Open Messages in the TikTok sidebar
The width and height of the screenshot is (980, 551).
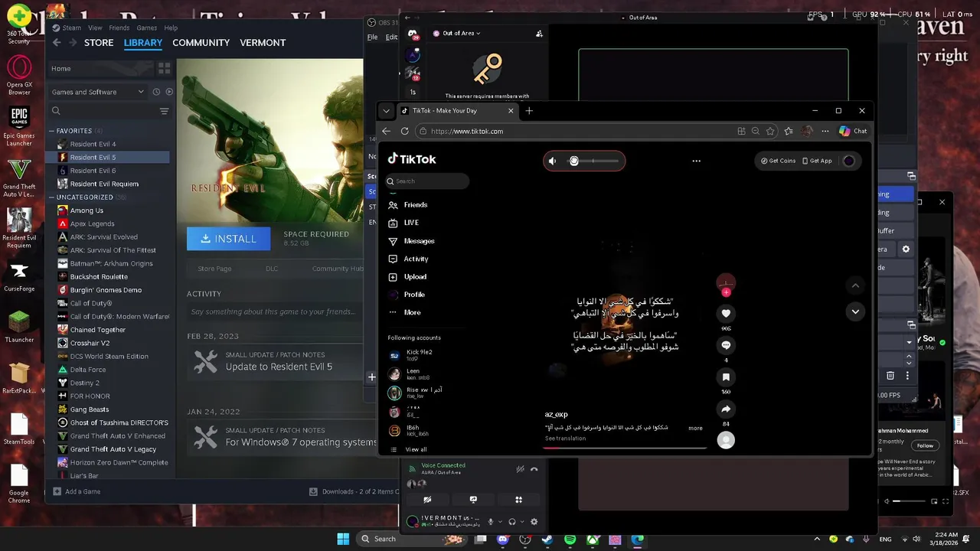point(411,241)
